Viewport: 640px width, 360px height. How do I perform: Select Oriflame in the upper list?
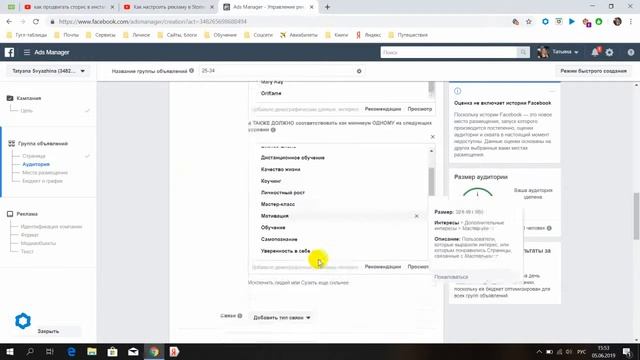[x=271, y=93]
